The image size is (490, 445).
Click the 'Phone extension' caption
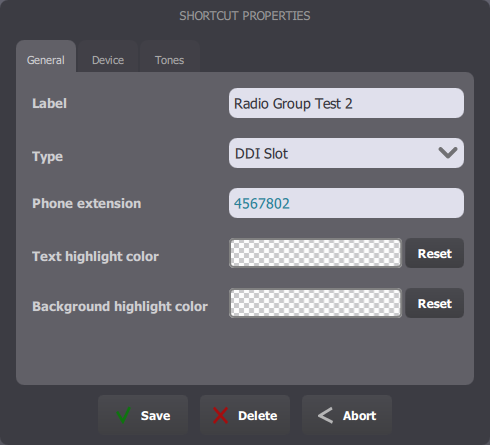click(x=87, y=203)
